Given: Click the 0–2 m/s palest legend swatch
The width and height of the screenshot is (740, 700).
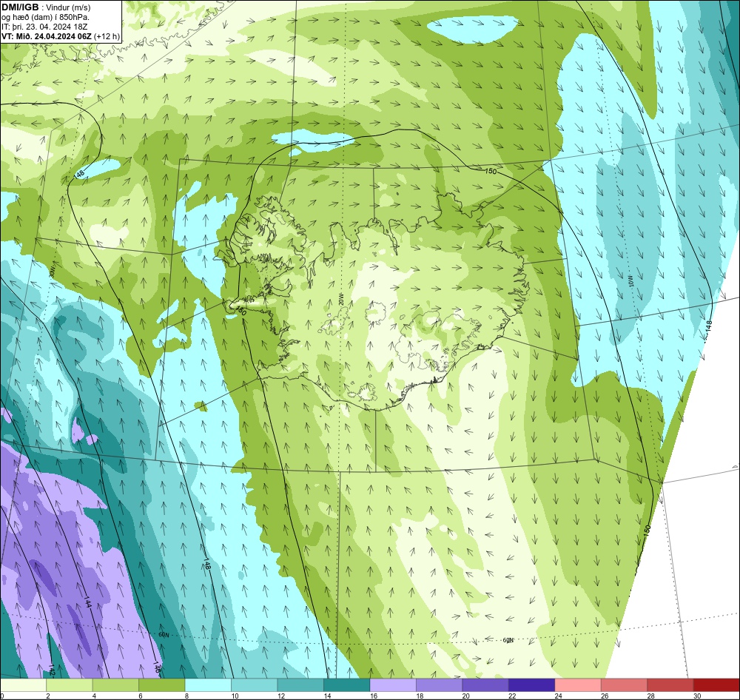Looking at the screenshot, I should 23,685.
